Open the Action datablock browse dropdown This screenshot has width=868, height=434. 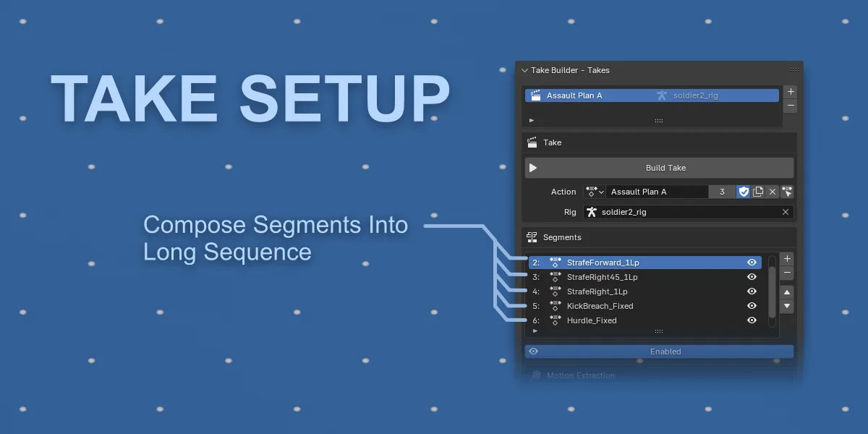[x=595, y=192]
